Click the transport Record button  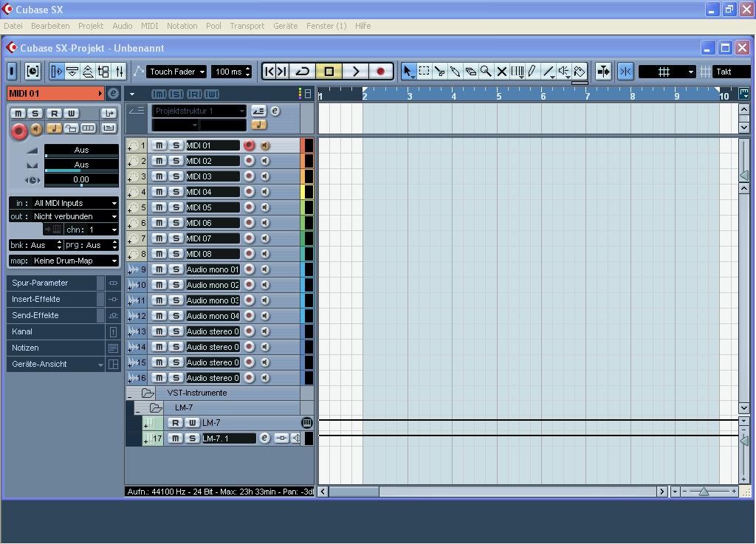(x=381, y=72)
